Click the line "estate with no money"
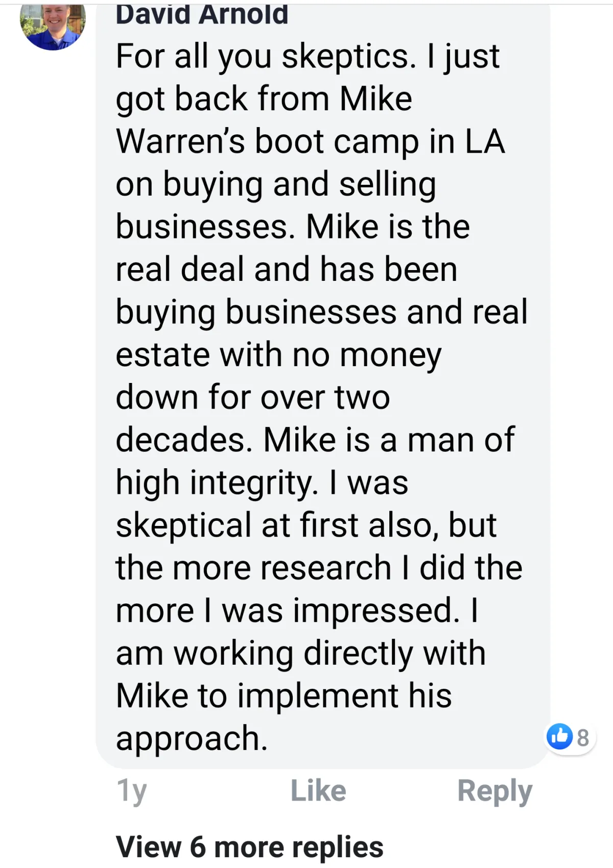This screenshot has height=868, width=613. click(x=279, y=355)
